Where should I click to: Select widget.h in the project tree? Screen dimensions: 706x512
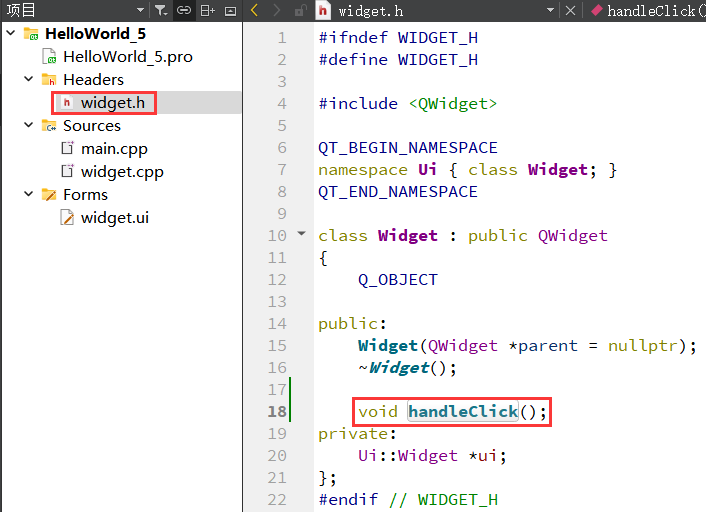(x=113, y=103)
